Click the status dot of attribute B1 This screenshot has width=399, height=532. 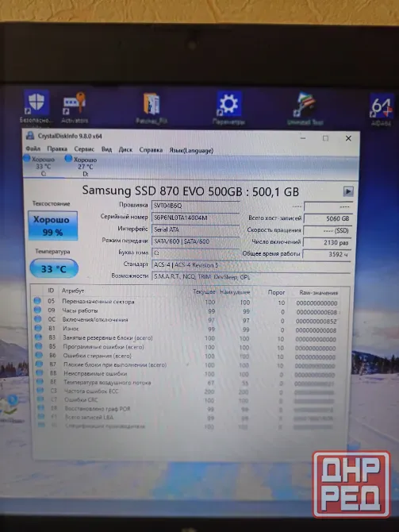38,328
